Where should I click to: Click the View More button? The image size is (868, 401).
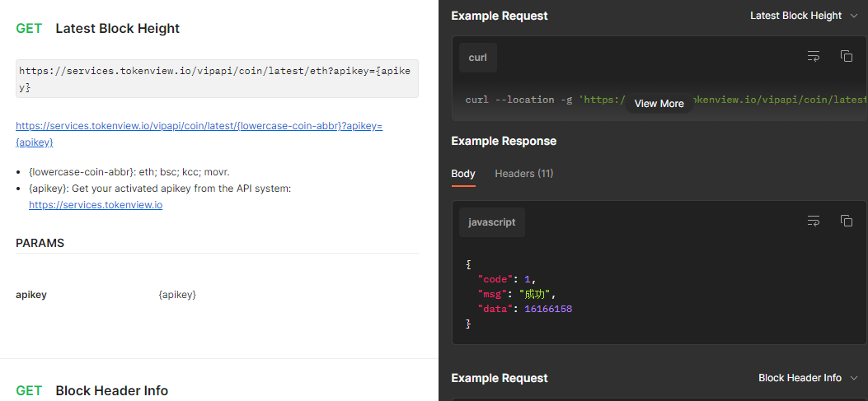[659, 104]
